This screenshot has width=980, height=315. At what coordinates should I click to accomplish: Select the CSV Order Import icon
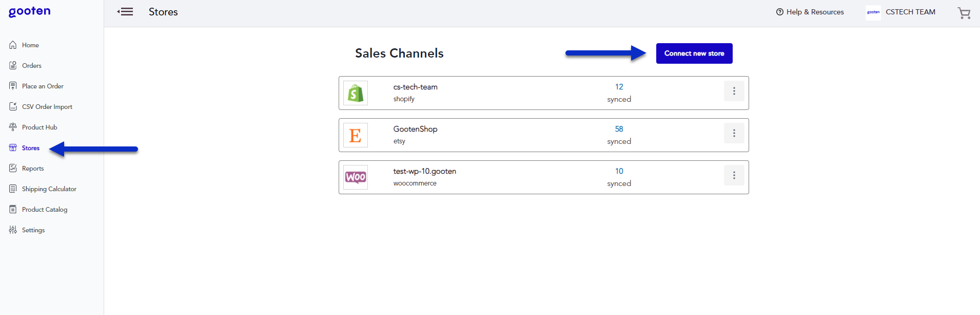[12, 106]
